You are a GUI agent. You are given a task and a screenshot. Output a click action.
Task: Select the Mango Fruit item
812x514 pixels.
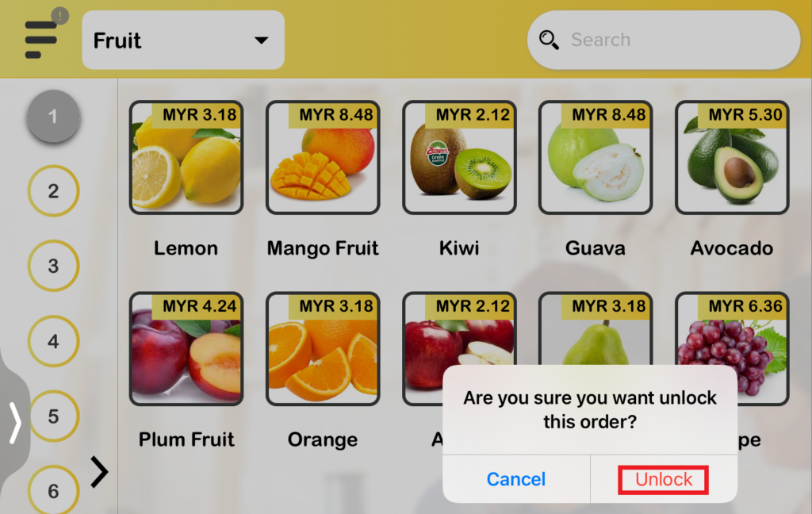coord(323,158)
